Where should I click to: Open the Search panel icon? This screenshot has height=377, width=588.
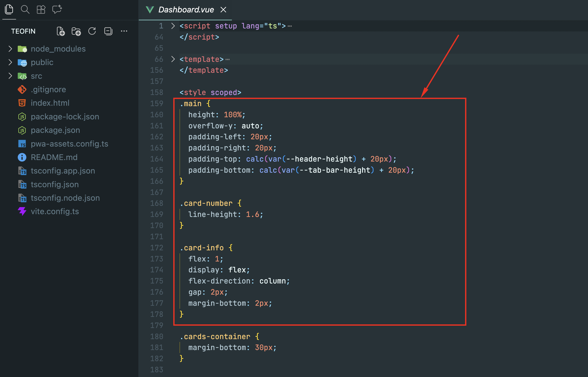[x=25, y=10]
